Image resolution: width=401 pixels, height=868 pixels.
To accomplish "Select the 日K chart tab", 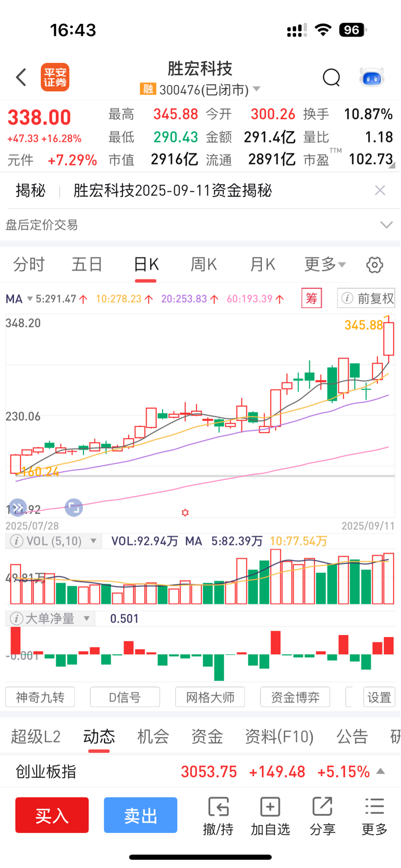I will coord(146,265).
